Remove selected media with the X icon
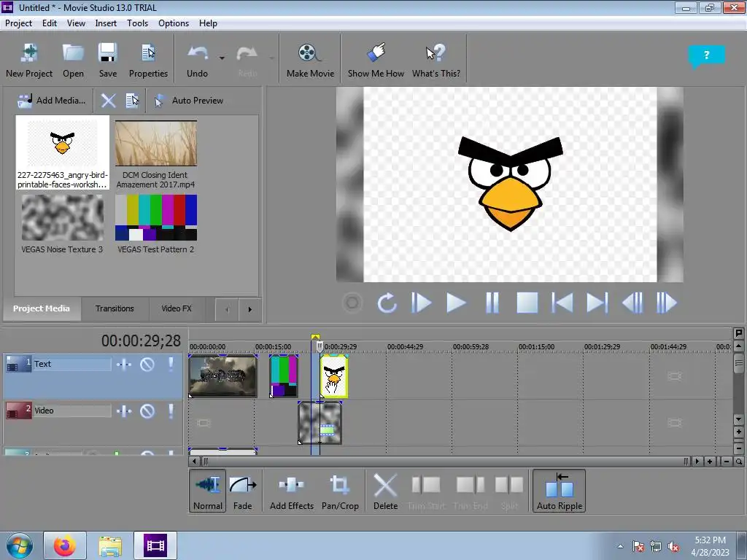 point(108,101)
